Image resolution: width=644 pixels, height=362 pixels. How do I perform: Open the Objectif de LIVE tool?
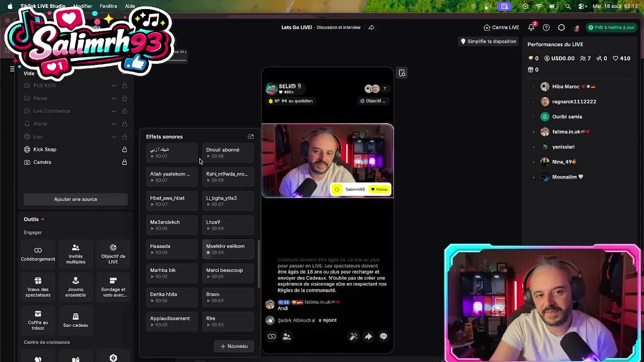pyautogui.click(x=113, y=254)
